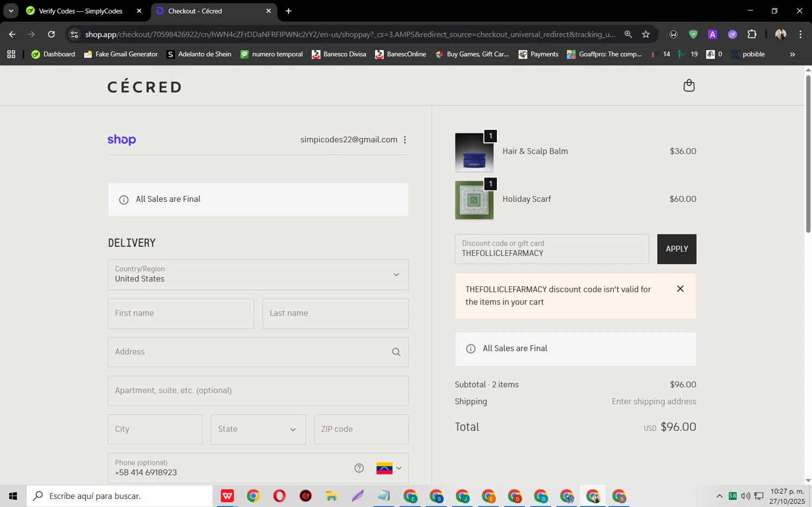
Task: Click the Apartment, suite optional field
Action: 258,391
